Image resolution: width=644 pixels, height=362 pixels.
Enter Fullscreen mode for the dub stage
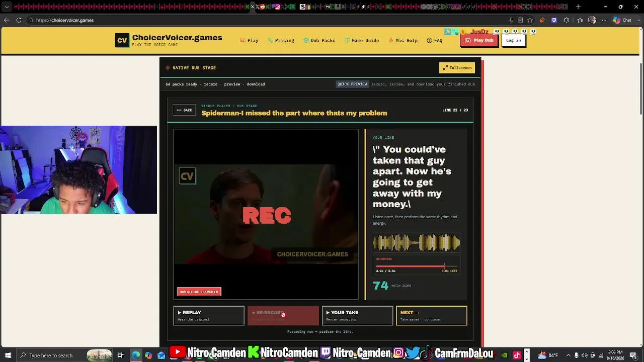[457, 68]
